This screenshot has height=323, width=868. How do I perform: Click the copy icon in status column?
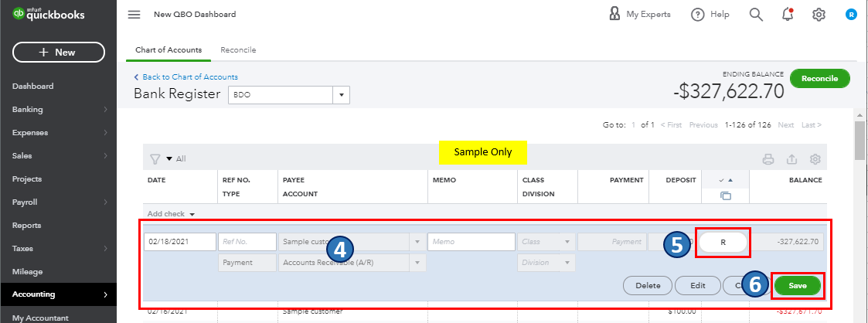pyautogui.click(x=725, y=196)
